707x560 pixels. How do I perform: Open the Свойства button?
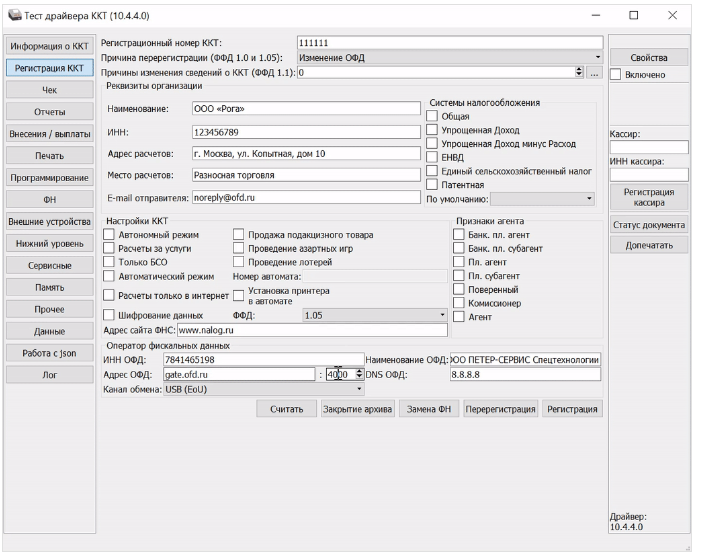[649, 57]
